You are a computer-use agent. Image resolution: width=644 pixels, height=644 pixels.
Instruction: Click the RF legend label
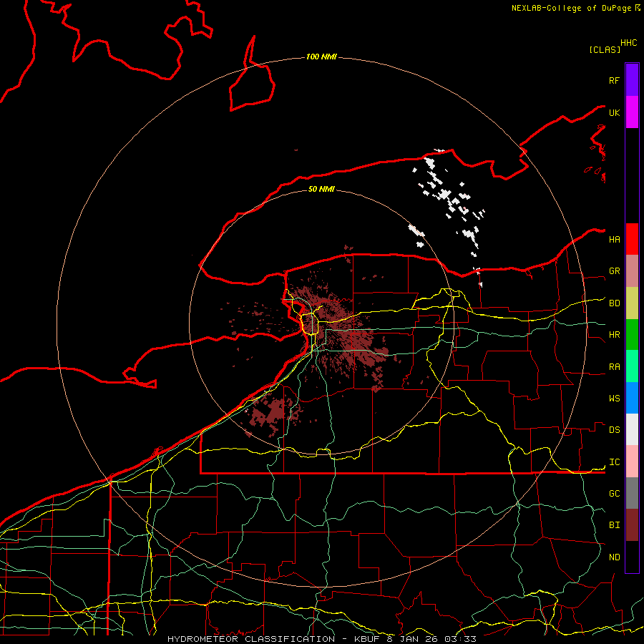point(614,80)
